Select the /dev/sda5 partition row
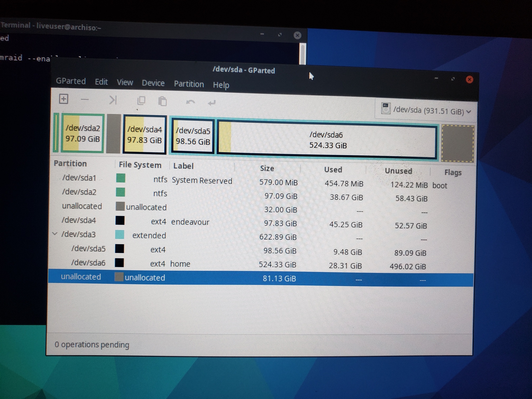Viewport: 532px width, 399px height. click(x=261, y=250)
